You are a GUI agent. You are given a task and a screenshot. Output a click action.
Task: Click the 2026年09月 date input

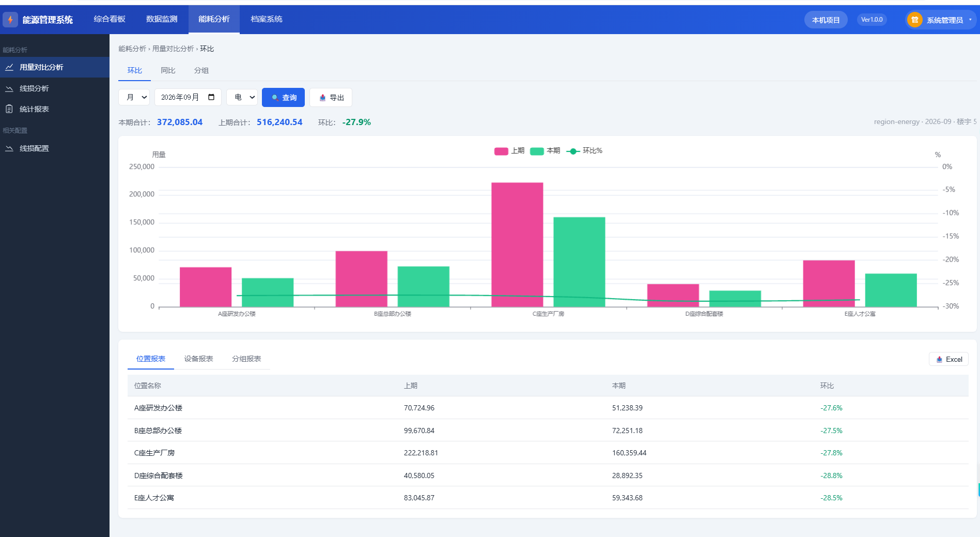pyautogui.click(x=188, y=97)
